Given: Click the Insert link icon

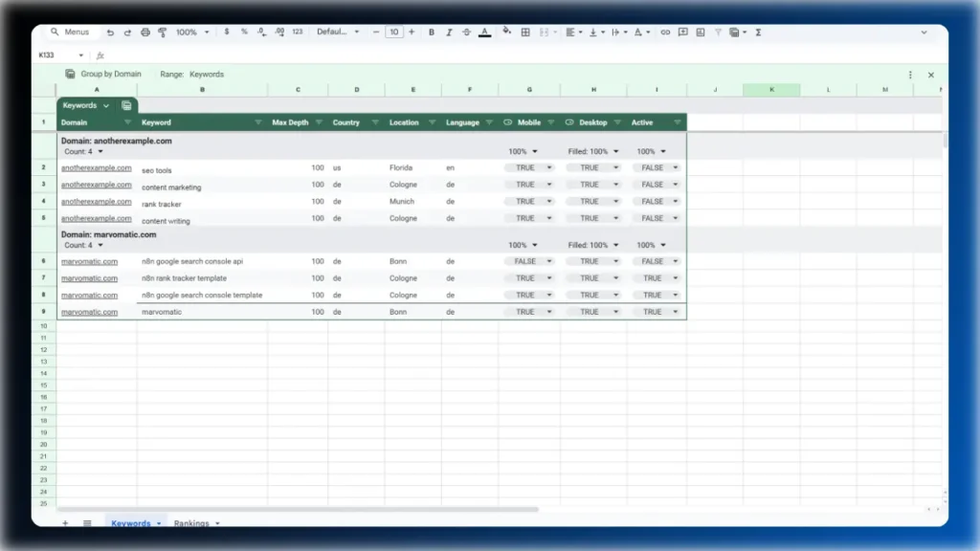Looking at the screenshot, I should point(666,32).
